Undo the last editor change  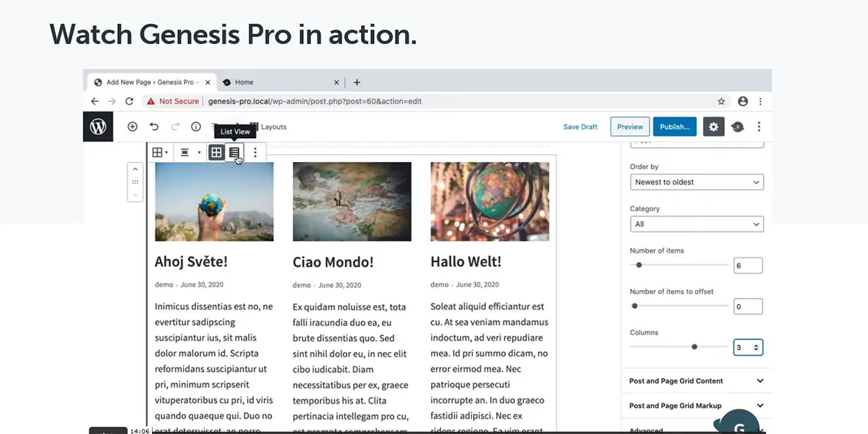click(154, 127)
